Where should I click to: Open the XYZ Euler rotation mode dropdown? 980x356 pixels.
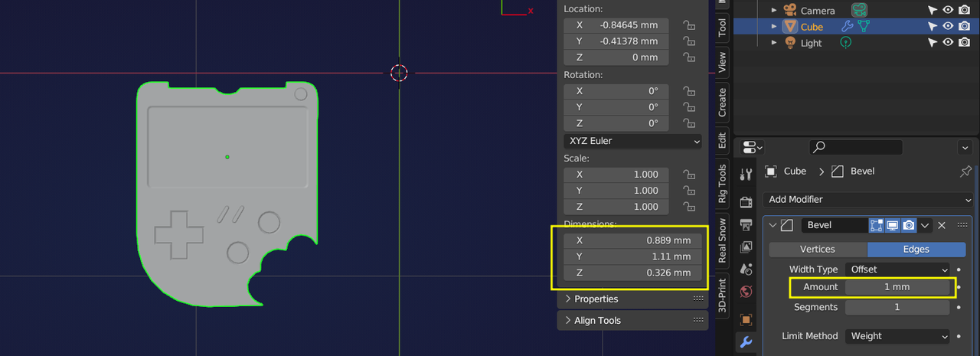[632, 141]
